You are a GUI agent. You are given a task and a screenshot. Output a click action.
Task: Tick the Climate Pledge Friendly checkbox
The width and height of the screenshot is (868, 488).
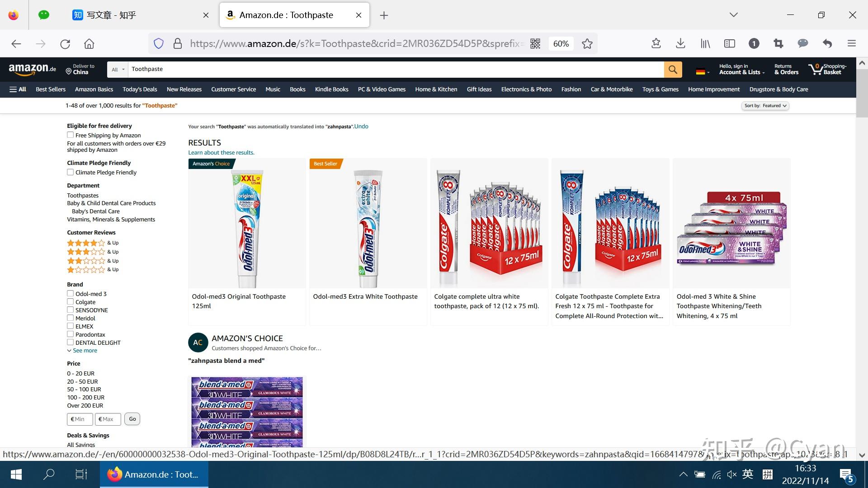pyautogui.click(x=71, y=172)
